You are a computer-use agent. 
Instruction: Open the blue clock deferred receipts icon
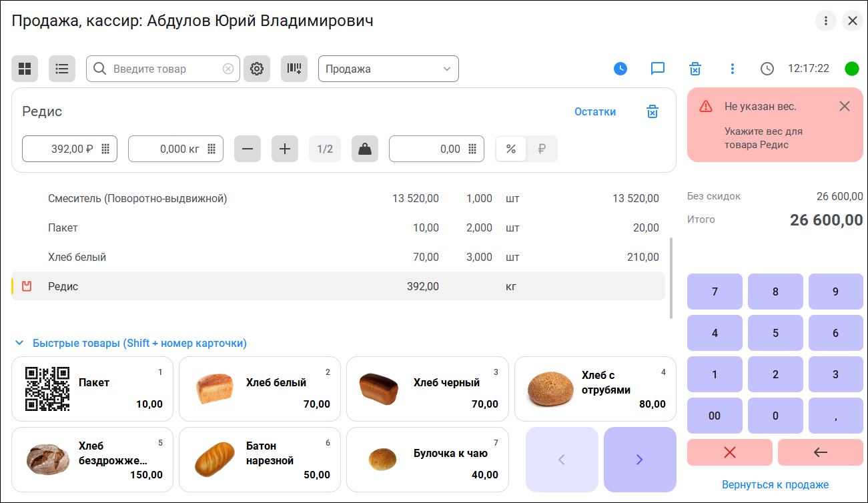point(620,69)
